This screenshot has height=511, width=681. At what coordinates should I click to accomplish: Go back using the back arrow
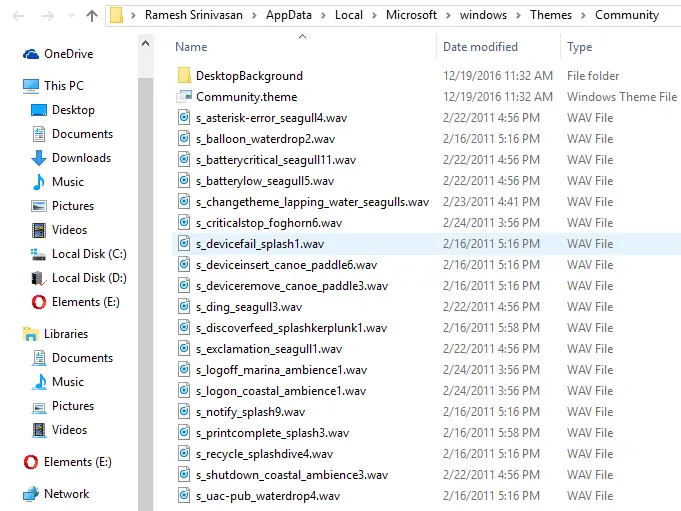point(18,16)
